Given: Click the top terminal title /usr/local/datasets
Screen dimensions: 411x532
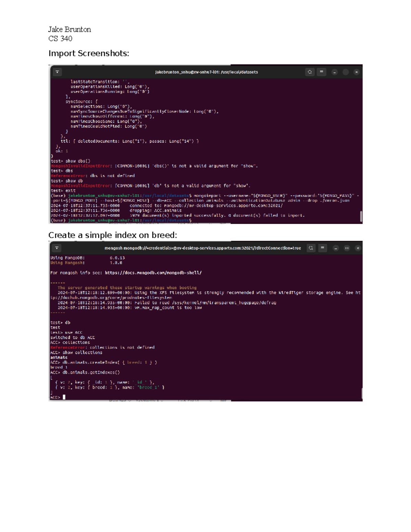Looking at the screenshot, I should (206, 72).
